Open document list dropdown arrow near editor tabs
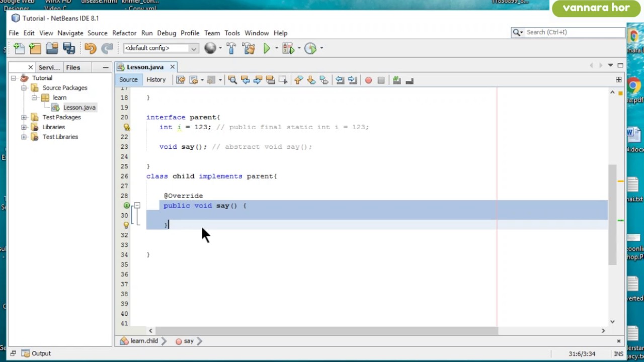 pos(610,65)
